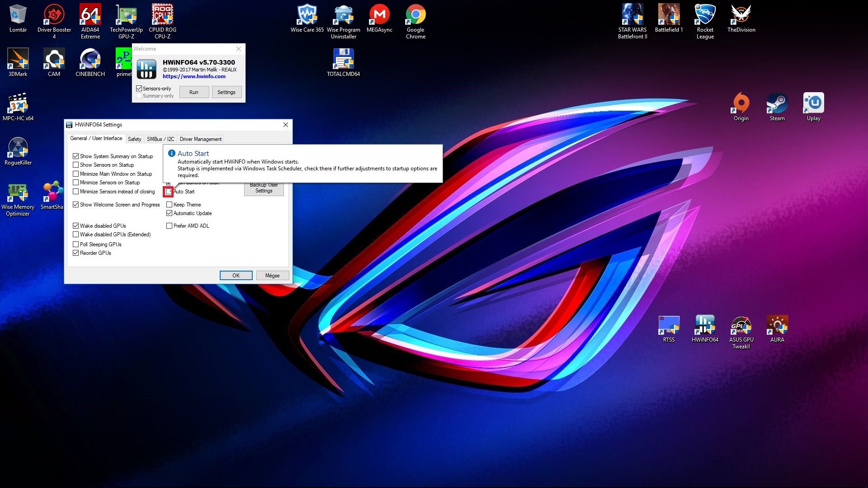Enable Minimize Sensors instead of closing

(x=76, y=192)
